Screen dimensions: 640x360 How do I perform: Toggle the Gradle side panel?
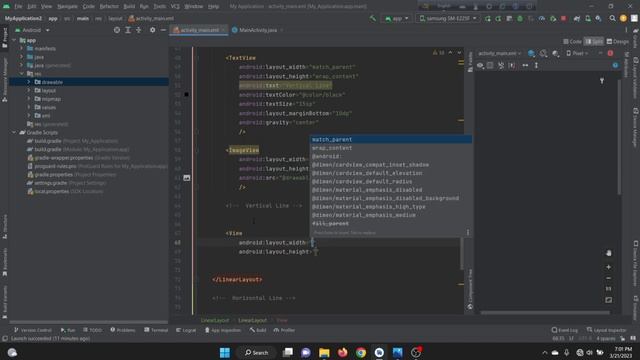636,38
